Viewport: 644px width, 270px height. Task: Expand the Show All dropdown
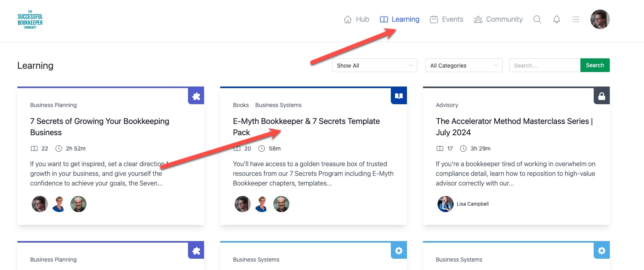(x=375, y=65)
